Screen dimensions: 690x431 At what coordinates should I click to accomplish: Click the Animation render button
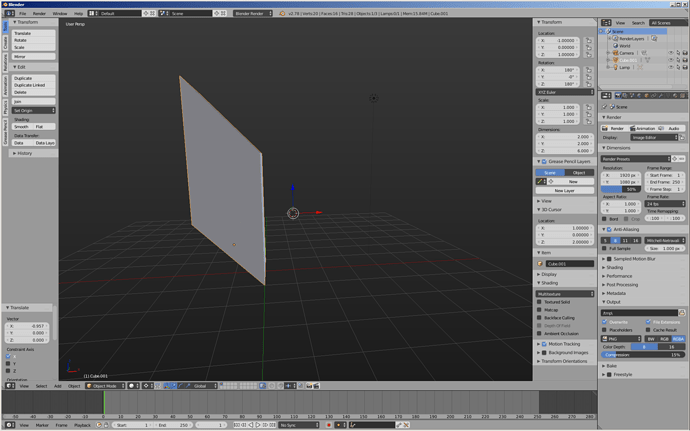(642, 128)
